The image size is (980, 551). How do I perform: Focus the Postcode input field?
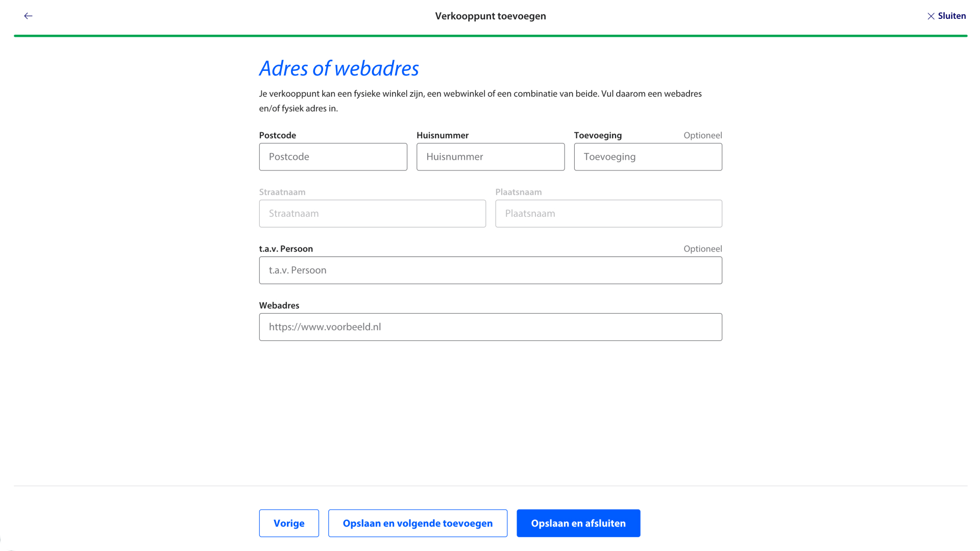(x=333, y=157)
